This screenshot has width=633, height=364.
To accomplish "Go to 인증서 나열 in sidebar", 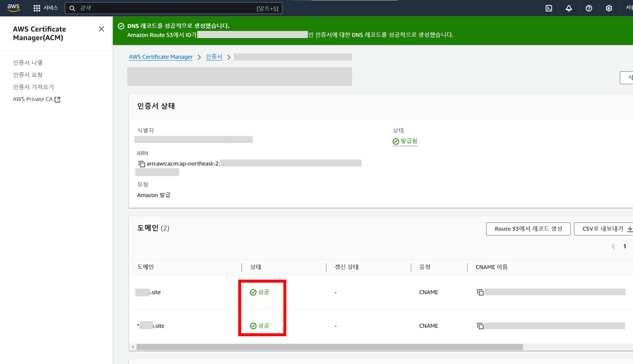I will coord(28,63).
